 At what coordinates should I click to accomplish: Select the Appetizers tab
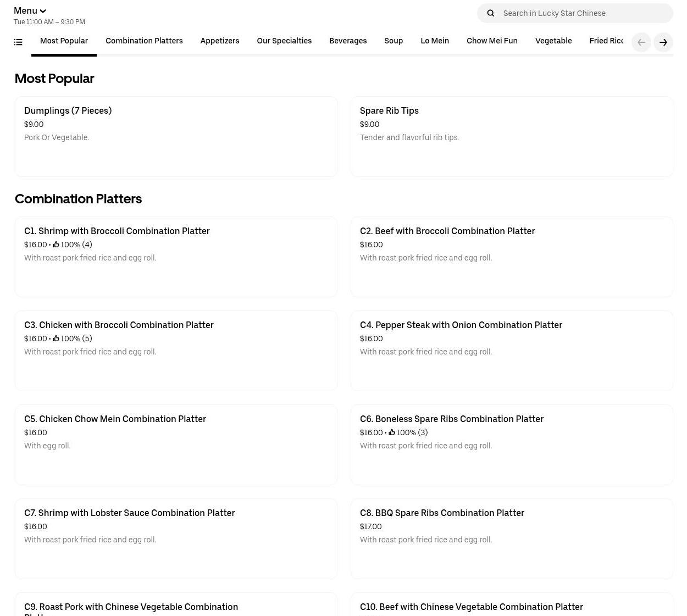pos(219,41)
